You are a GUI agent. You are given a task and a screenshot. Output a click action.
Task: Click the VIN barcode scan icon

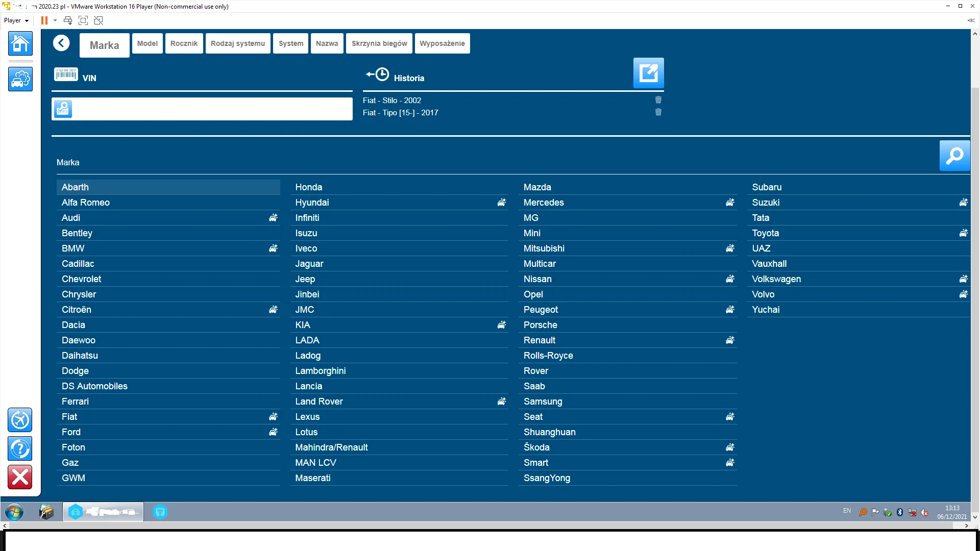(x=66, y=74)
